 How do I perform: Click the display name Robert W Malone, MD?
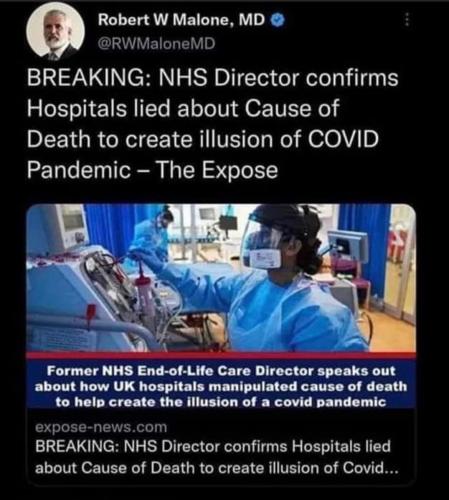[181, 21]
